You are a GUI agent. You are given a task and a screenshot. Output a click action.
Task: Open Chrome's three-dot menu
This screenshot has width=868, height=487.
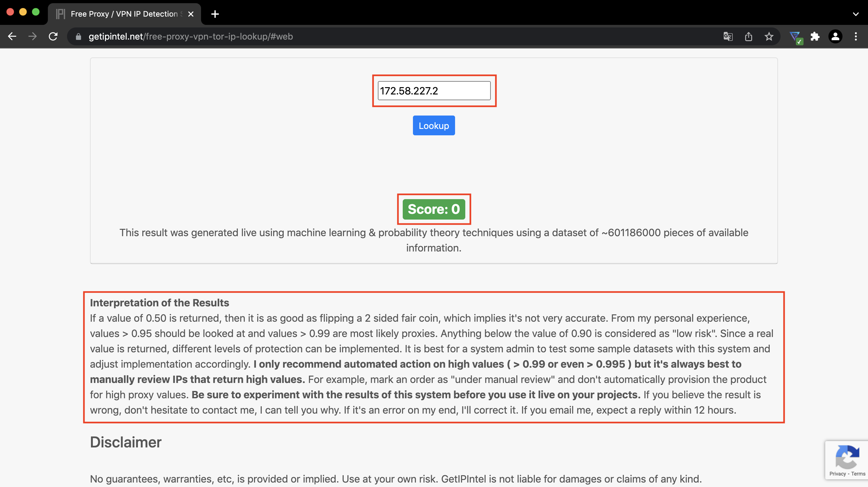pyautogui.click(x=856, y=36)
